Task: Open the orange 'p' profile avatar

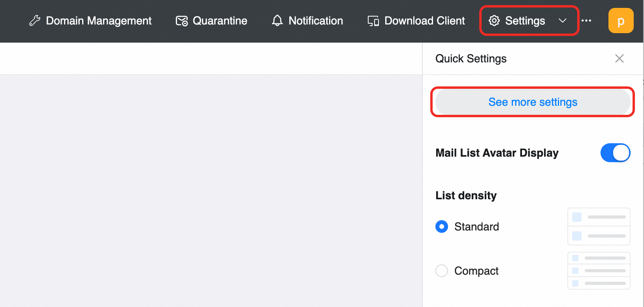Action: [x=621, y=21]
